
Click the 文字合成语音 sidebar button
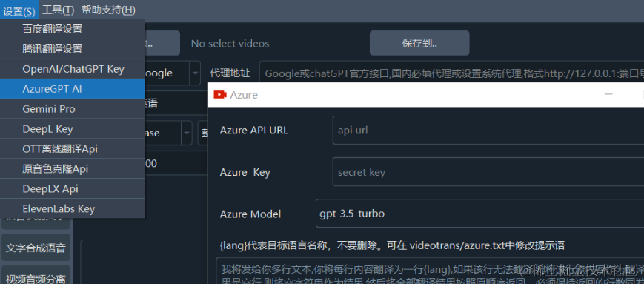36,248
